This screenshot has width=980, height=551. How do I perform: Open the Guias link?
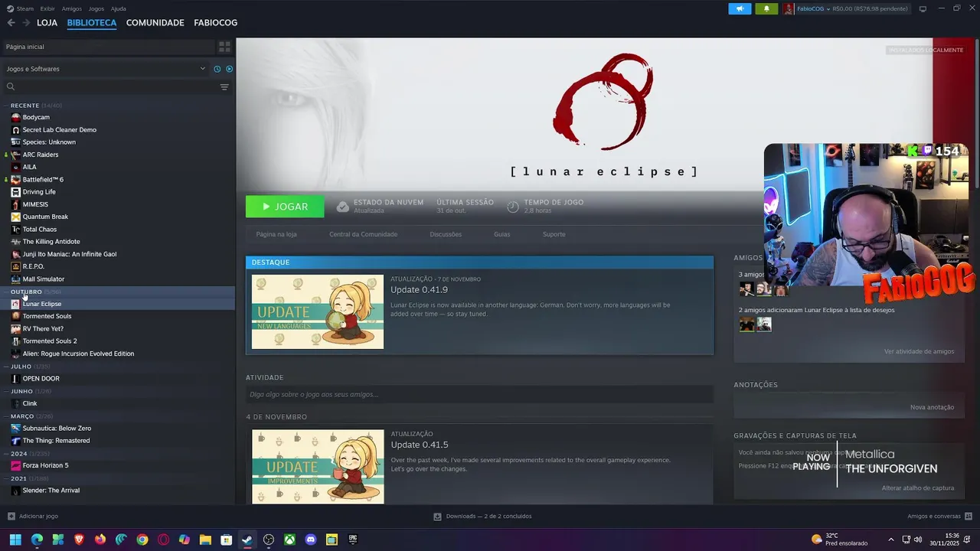pos(501,234)
